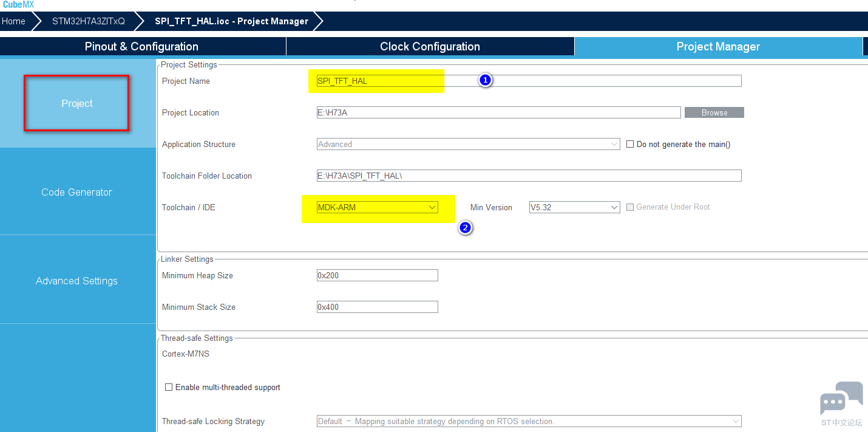Toggle Generate Under Root checkbox

630,207
